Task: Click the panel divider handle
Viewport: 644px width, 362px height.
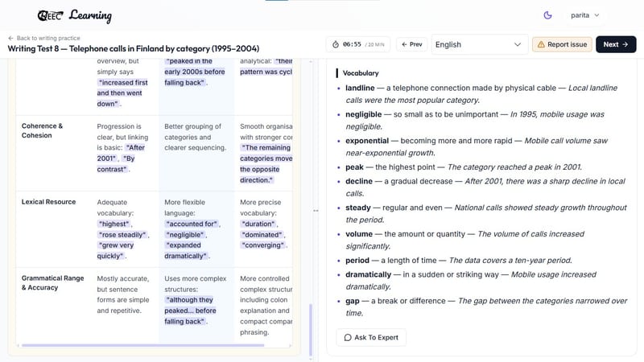Action: [x=316, y=211]
